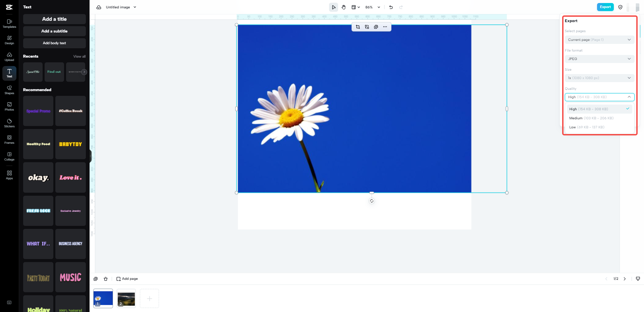The image size is (644, 312).
Task: Insert the Exclusive Jewelry text template
Action: point(70,211)
